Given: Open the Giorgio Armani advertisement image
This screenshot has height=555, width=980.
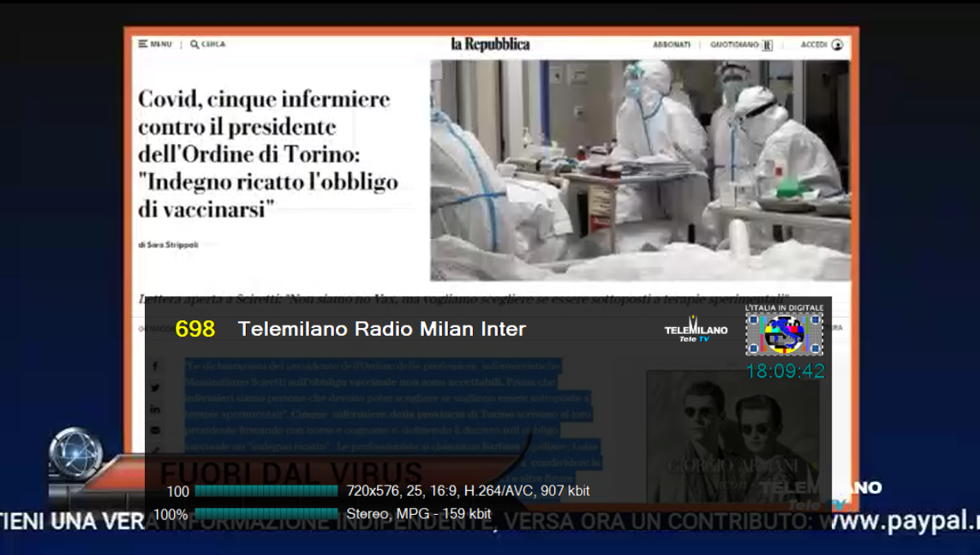Looking at the screenshot, I should click(732, 436).
